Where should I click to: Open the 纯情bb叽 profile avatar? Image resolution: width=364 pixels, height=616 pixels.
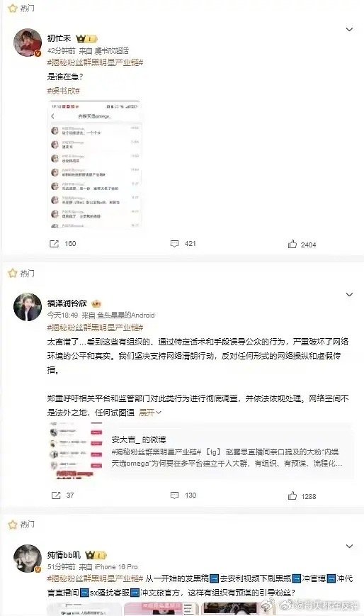click(x=28, y=559)
